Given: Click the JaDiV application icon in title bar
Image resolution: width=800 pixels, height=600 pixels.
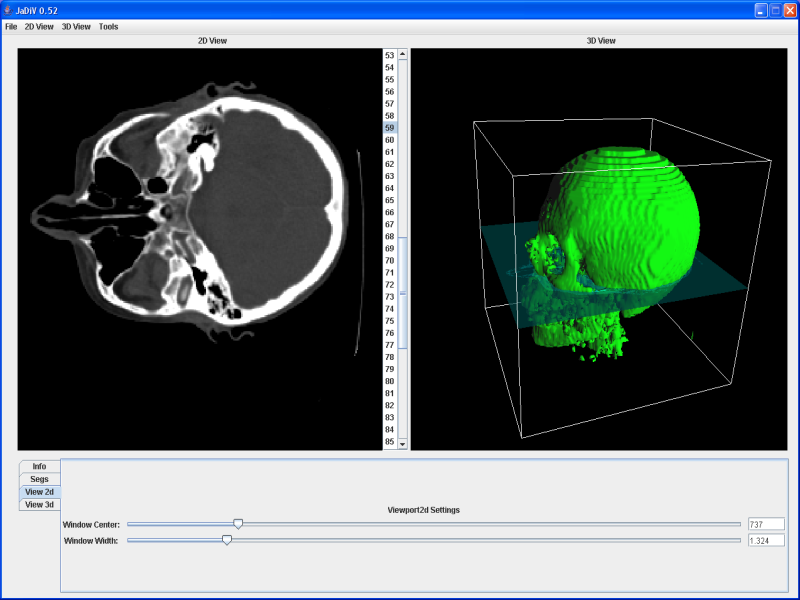Looking at the screenshot, I should tap(9, 9).
